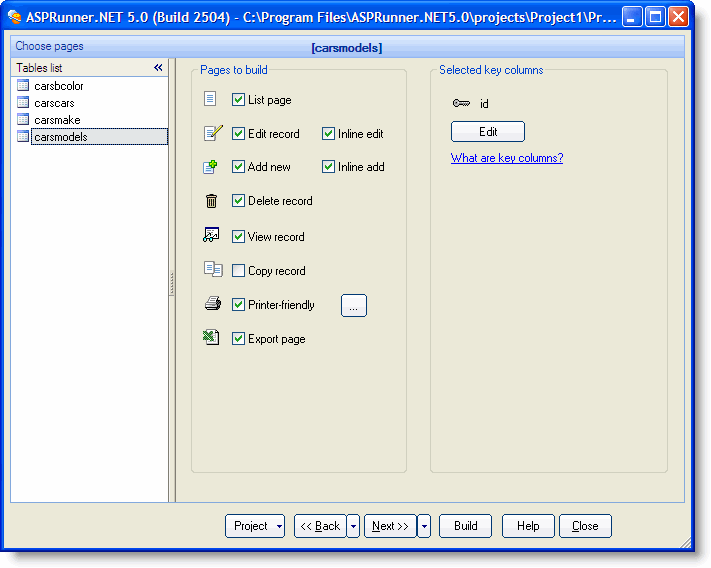
Task: Click the key icon next to id
Action: 461,103
